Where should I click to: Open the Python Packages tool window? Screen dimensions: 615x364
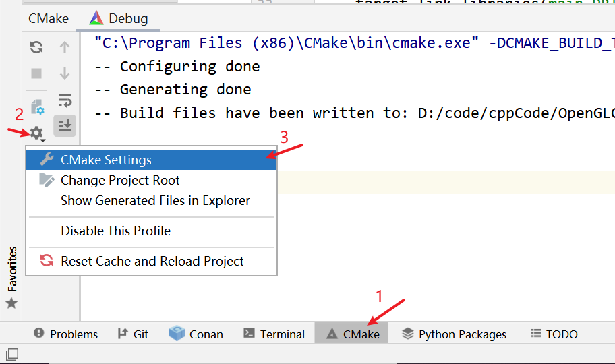coord(454,334)
